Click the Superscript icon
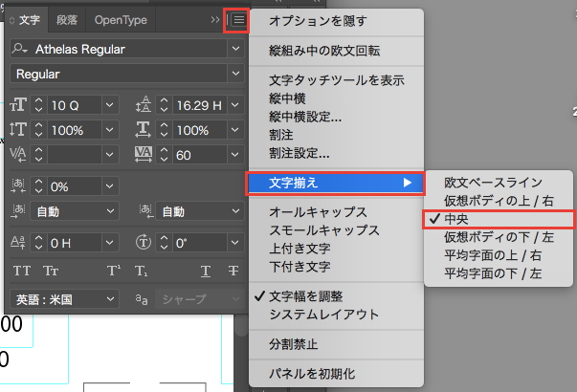Viewport: 577px width, 392px height. pyautogui.click(x=114, y=271)
